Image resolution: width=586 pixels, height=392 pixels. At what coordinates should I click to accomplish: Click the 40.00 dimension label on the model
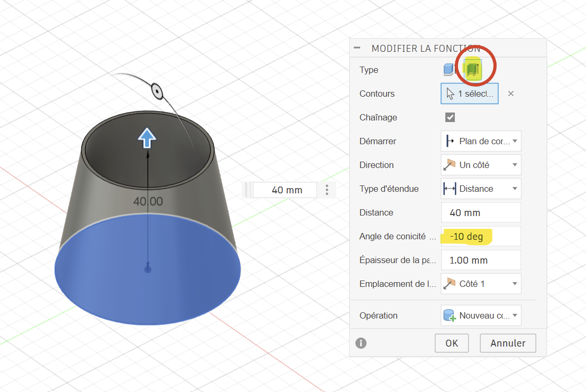(x=148, y=202)
